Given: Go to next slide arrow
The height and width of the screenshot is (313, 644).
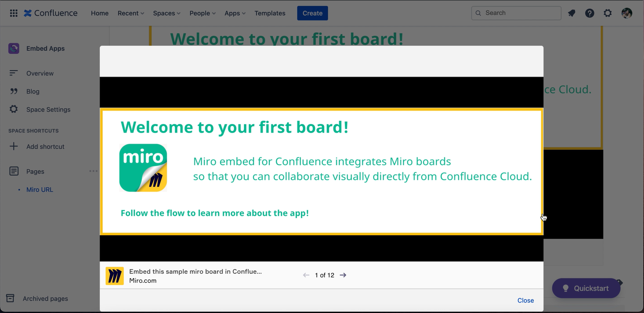Looking at the screenshot, I should [343, 275].
